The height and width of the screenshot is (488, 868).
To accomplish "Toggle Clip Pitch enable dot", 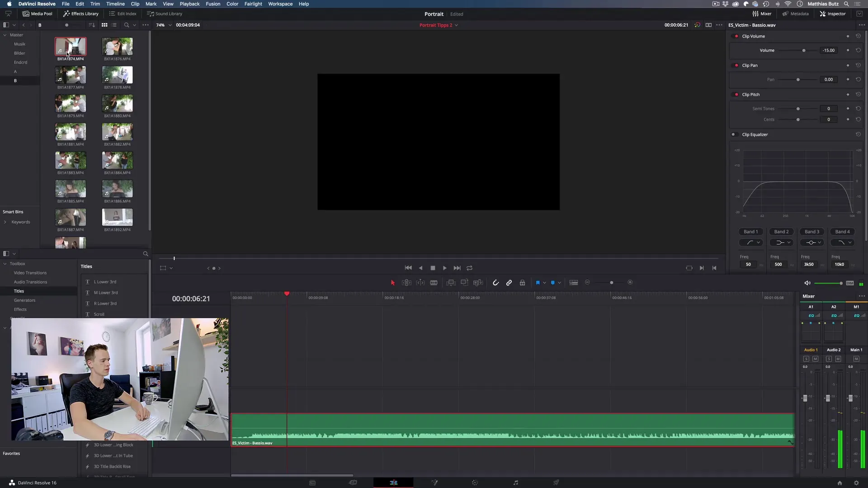I will point(736,94).
